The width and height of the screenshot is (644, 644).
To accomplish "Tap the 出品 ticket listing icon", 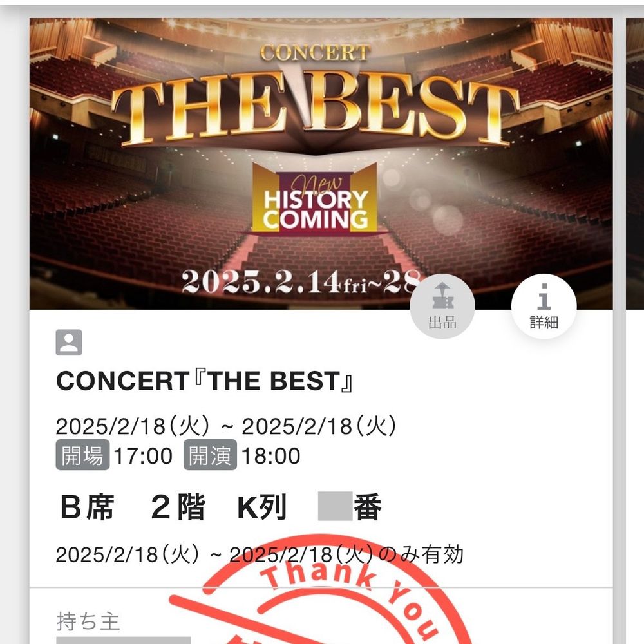I will [442, 307].
